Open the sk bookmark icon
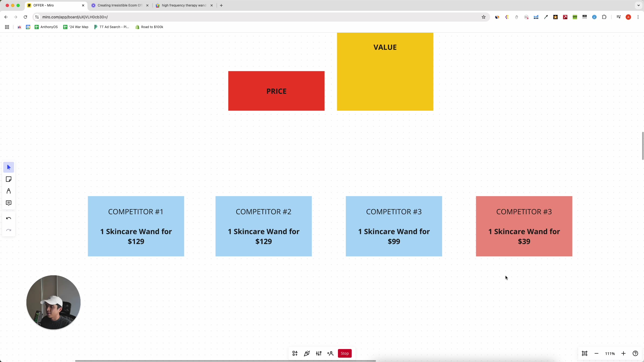 click(x=19, y=27)
